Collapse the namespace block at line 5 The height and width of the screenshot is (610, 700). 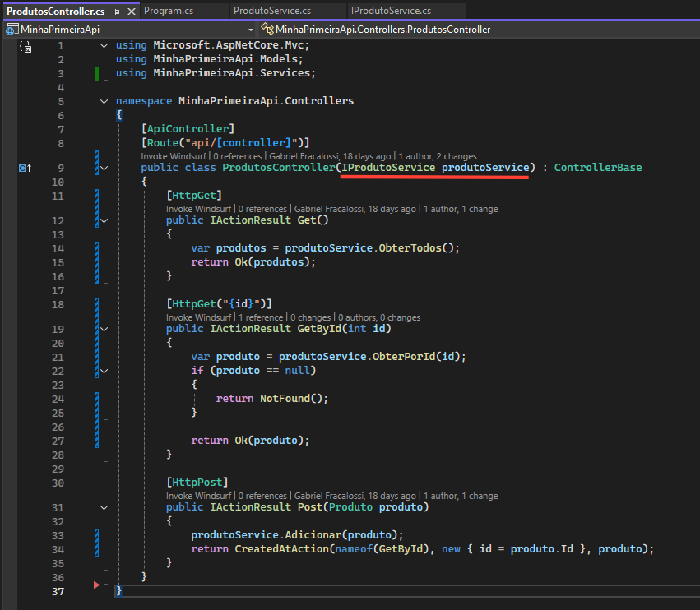(104, 101)
